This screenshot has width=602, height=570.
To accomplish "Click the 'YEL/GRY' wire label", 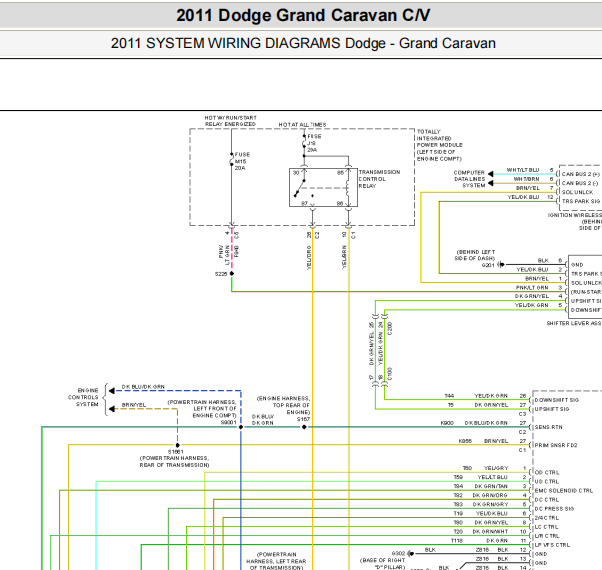I will 496,468.
